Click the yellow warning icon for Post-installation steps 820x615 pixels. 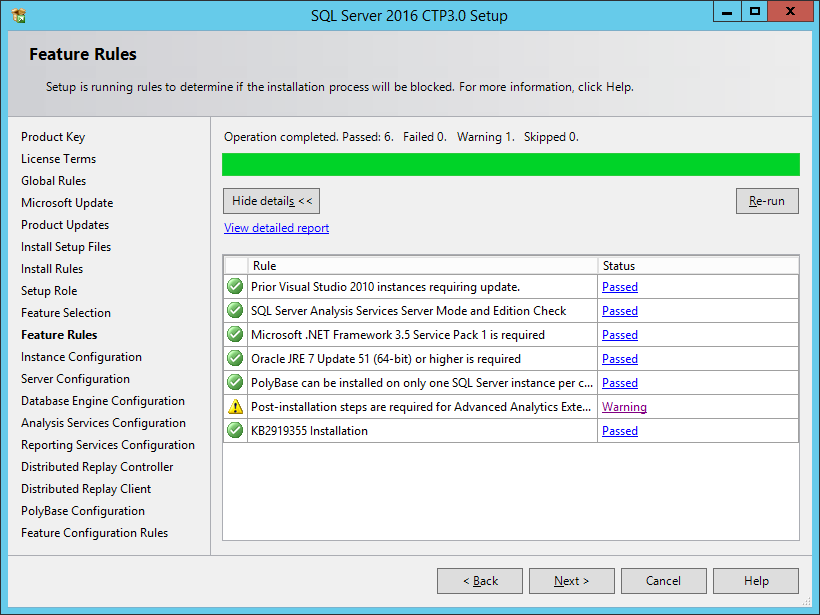click(x=235, y=407)
